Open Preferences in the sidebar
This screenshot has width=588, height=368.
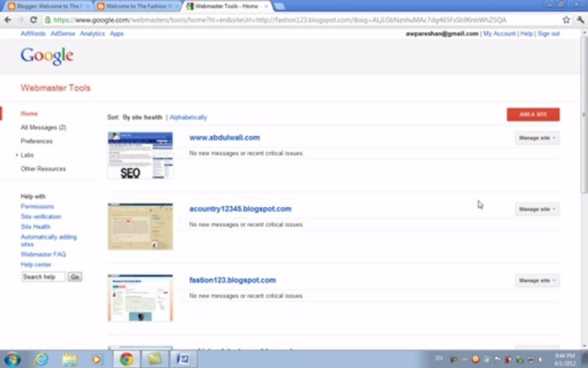point(36,141)
